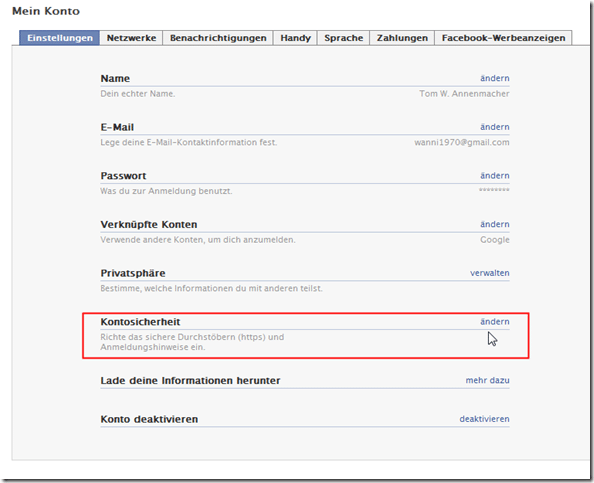The image size is (594, 483).
Task: Click the 'deaktivieren' link
Action: click(485, 419)
